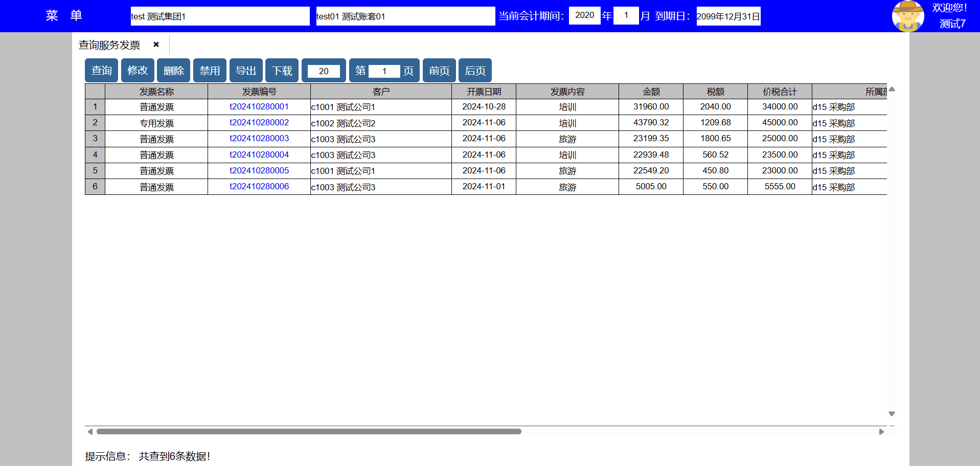Open invoice link t202410280004
Screen dimensions: 980x466
coord(259,154)
